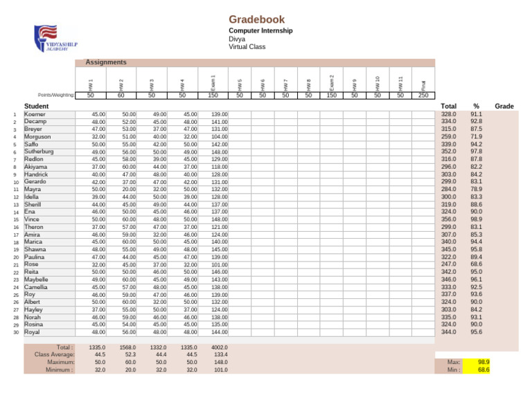Click student name Sutherburg

(x=39, y=152)
